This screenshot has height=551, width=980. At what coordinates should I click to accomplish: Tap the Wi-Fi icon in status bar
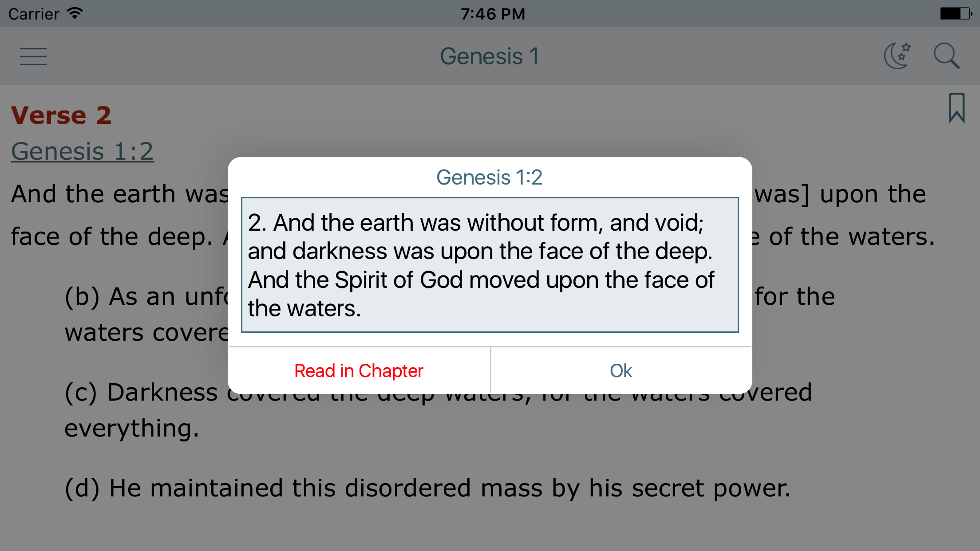pyautogui.click(x=75, y=13)
